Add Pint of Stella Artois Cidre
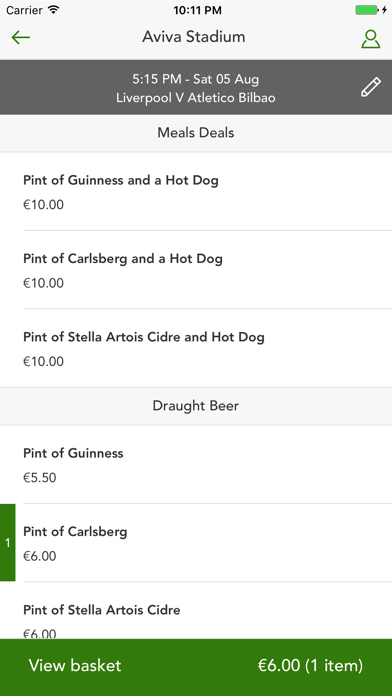This screenshot has height=696, width=392. [196, 611]
